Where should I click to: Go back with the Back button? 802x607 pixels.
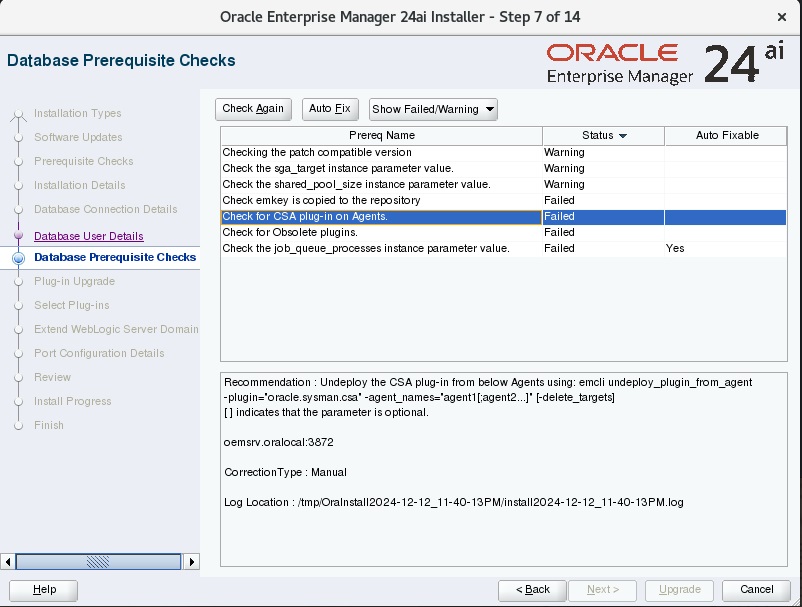[532, 590]
